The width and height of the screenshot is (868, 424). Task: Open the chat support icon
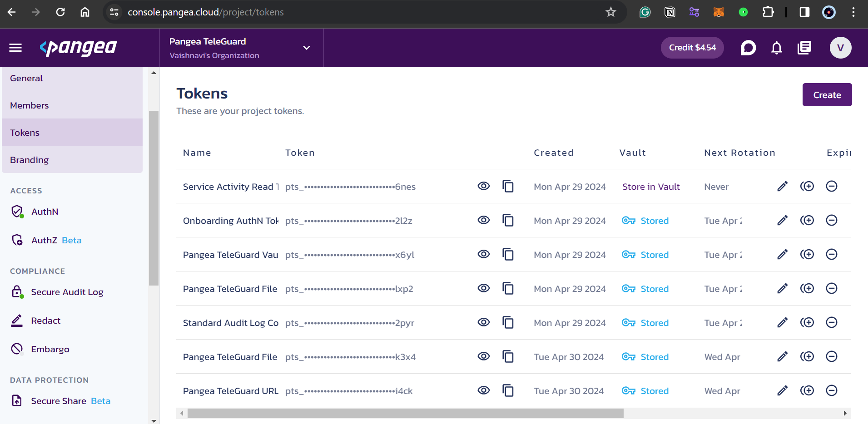[748, 48]
